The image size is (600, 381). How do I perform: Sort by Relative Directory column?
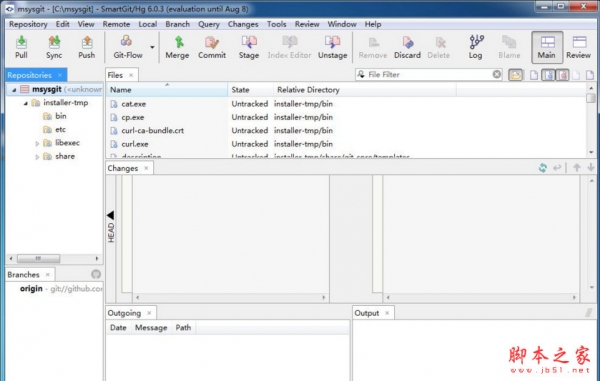365,90
